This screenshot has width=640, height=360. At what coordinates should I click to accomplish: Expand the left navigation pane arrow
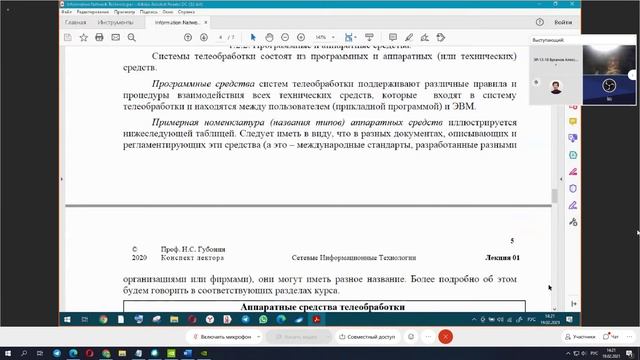[62, 179]
